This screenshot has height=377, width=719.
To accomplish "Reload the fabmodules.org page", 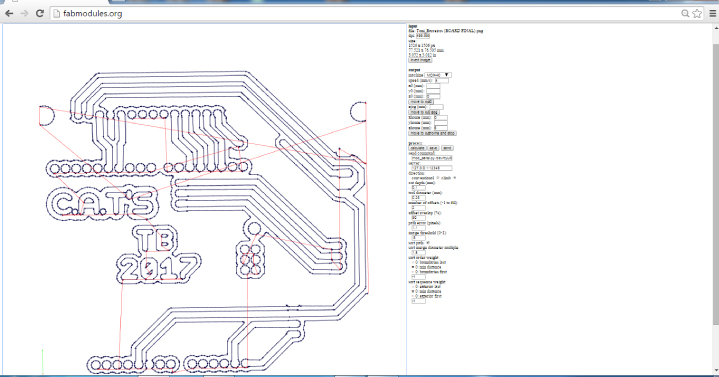I will [40, 13].
